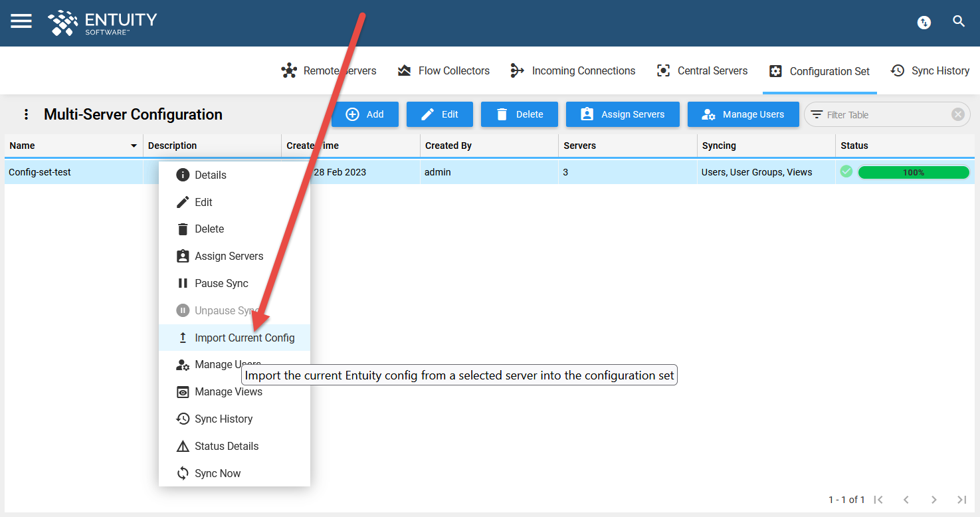
Task: Click the Delete toolbar button
Action: 520,114
